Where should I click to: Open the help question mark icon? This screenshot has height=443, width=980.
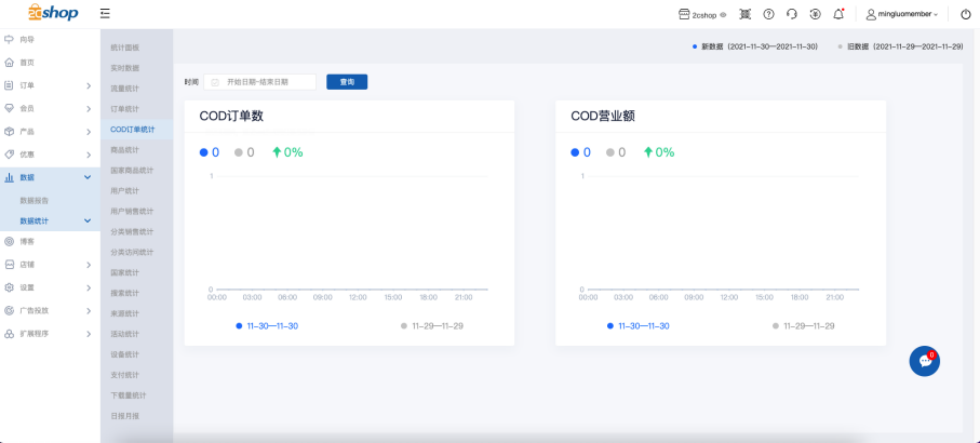click(768, 15)
